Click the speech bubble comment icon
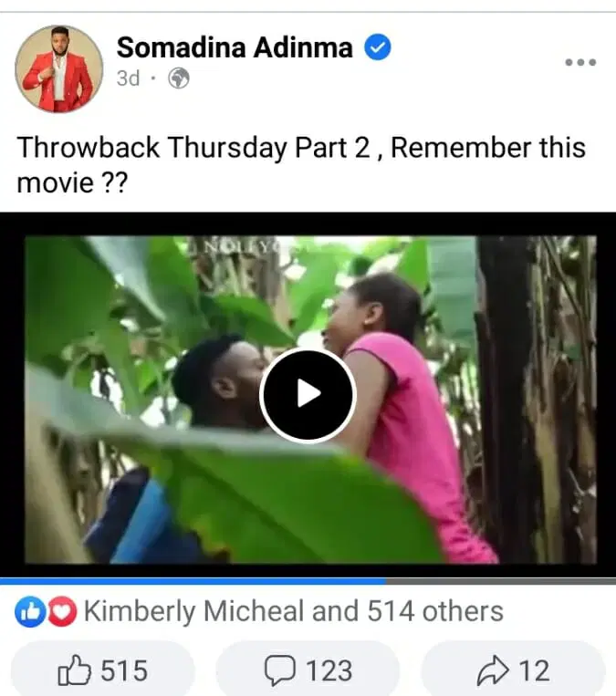The height and width of the screenshot is (696, 616). [x=280, y=670]
